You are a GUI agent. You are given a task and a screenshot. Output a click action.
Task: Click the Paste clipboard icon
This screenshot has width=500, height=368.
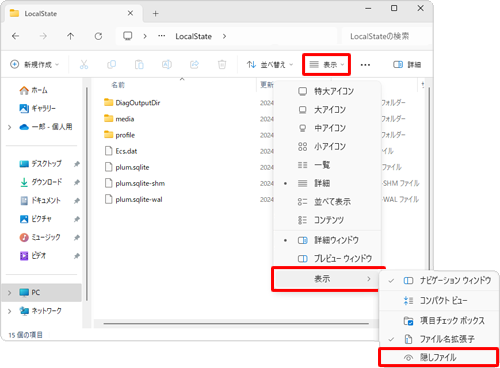point(139,64)
